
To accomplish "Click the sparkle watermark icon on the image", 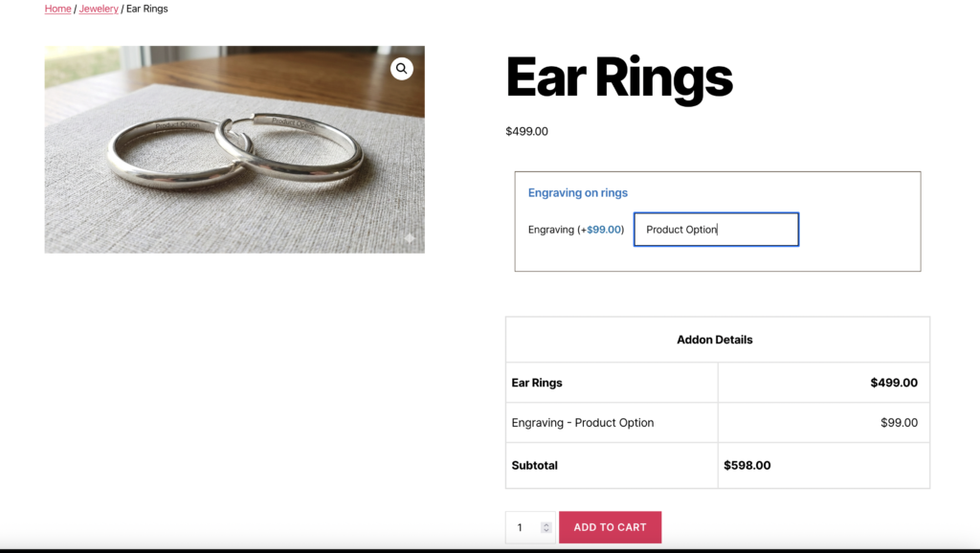I will coord(409,238).
